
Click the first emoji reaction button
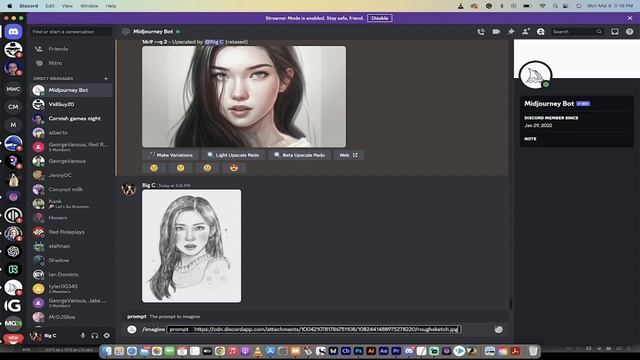tap(154, 168)
